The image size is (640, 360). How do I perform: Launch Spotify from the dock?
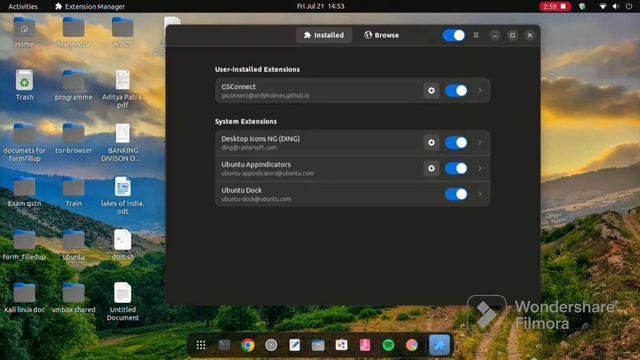point(388,345)
